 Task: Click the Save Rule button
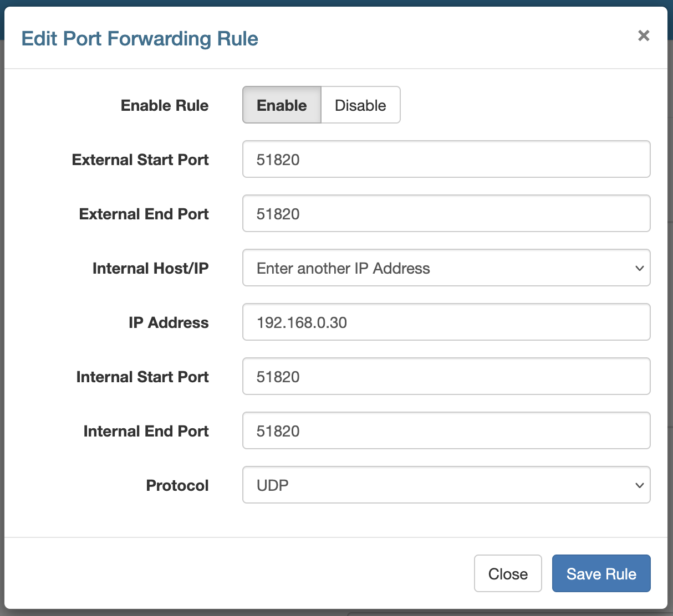(x=601, y=573)
